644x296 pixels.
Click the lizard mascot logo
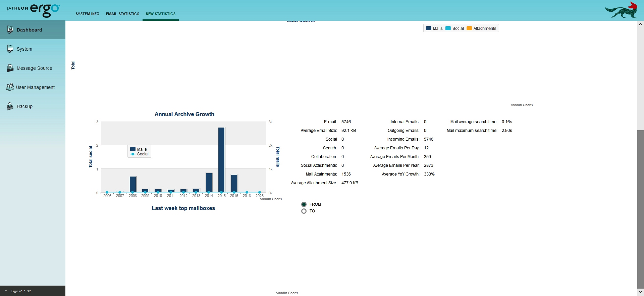tap(621, 10)
